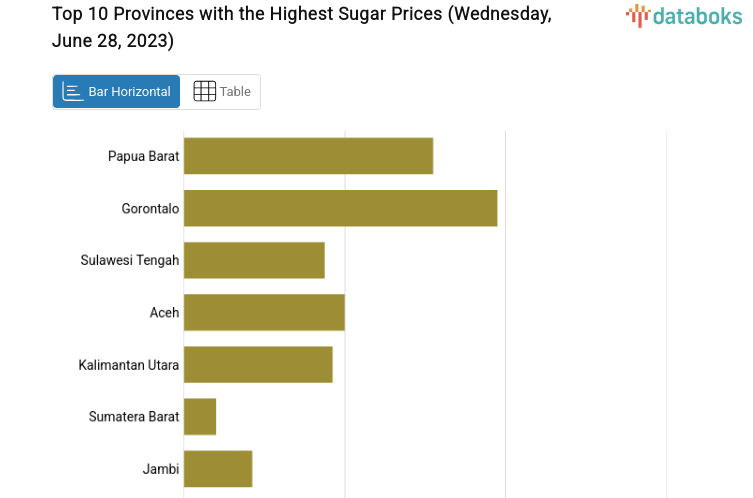The image size is (753, 498).
Task: Click the Papua Barat bar
Action: click(308, 156)
